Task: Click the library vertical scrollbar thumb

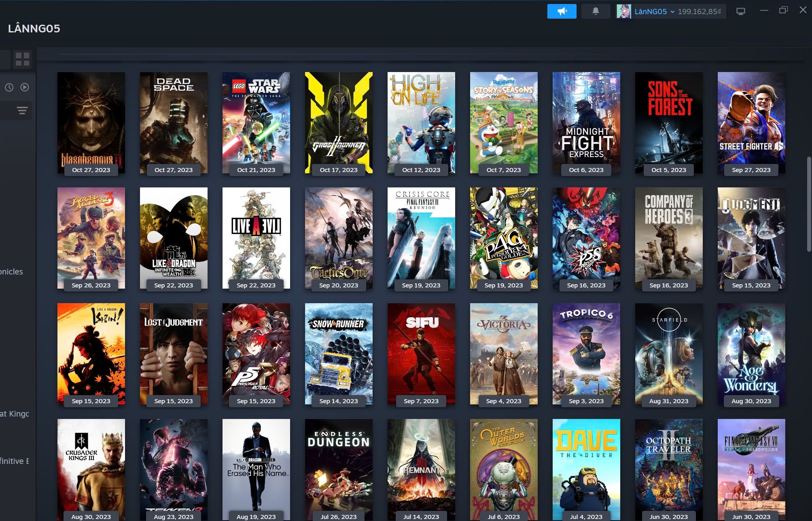Action: pos(809,204)
